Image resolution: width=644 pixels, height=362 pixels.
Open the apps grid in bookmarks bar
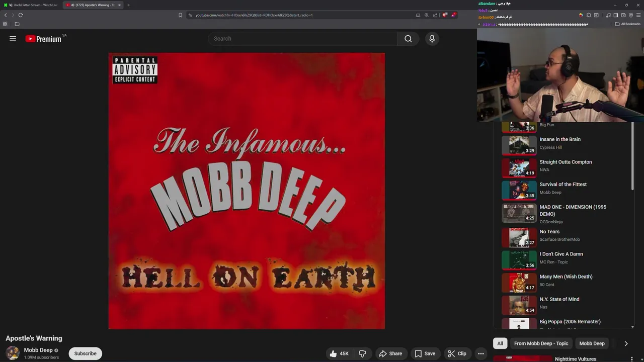tap(5, 24)
